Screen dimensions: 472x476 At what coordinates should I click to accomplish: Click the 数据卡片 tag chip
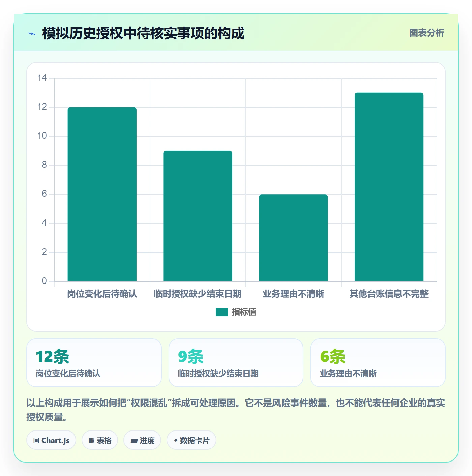click(191, 440)
